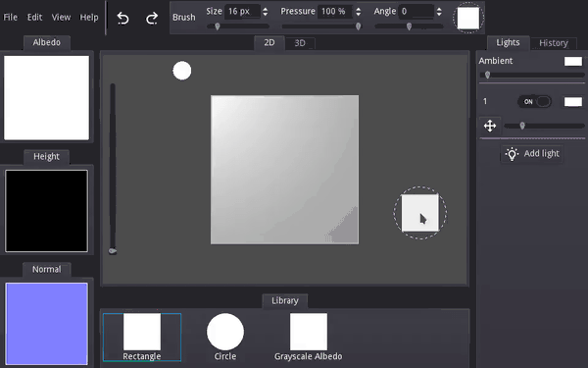Click the redo arrow icon
Viewport: 588px width, 368px height.
pyautogui.click(x=152, y=18)
